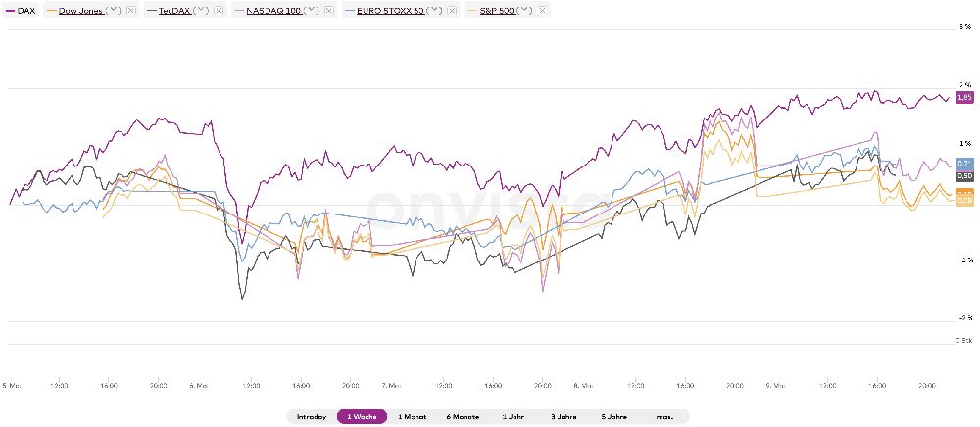This screenshot has width=980, height=427.
Task: Choose the max. time range
Action: click(x=664, y=417)
